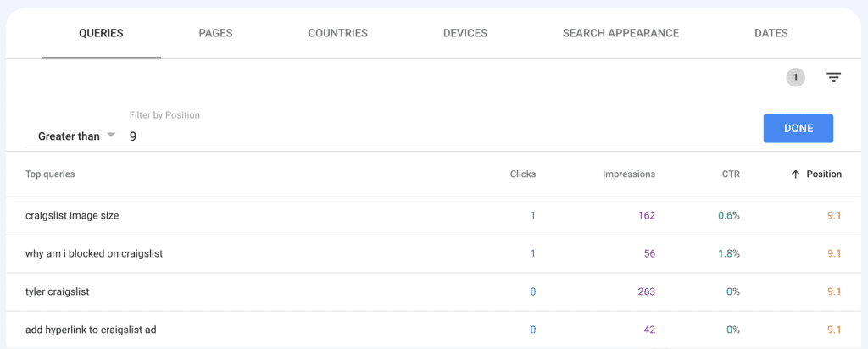This screenshot has width=868, height=349.
Task: Click position 9.1 for 'tyler craigslist'
Action: 834,291
